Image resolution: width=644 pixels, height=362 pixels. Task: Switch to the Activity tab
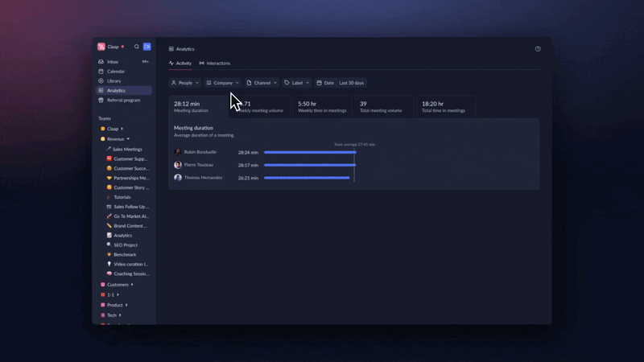[180, 64]
